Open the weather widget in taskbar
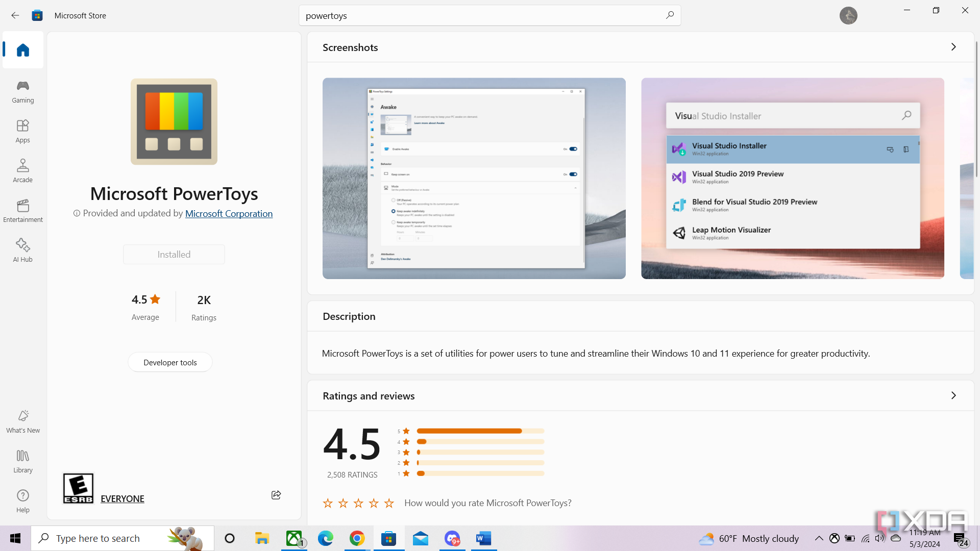Viewport: 980px width, 551px height. [749, 538]
